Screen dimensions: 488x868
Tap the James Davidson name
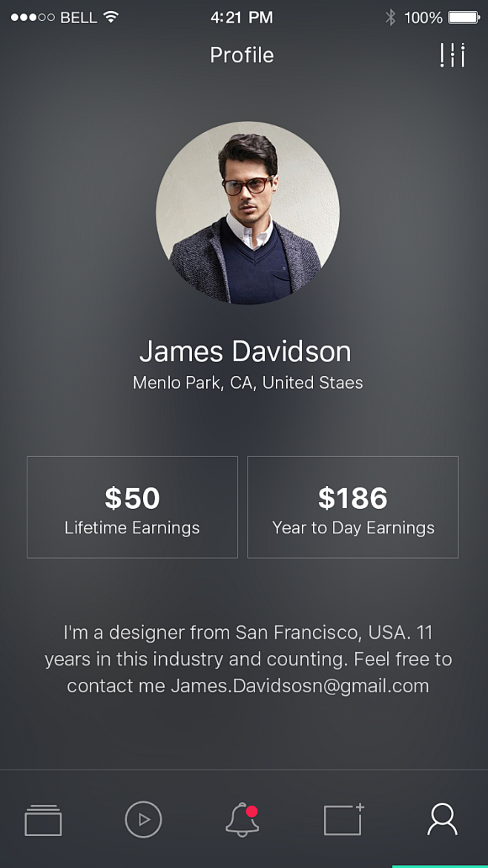[x=245, y=351]
